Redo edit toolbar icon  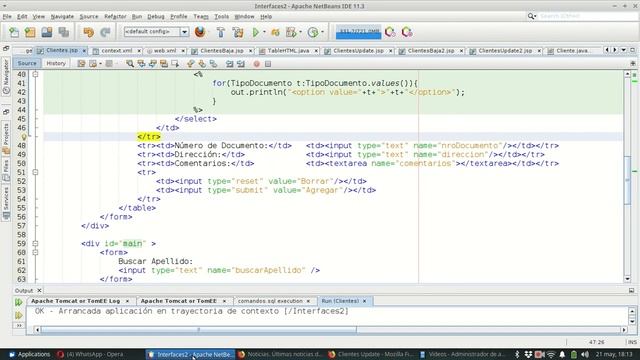coord(105,32)
